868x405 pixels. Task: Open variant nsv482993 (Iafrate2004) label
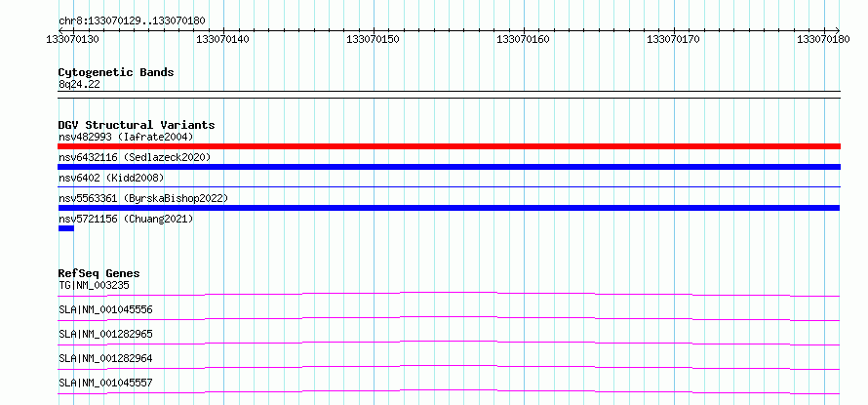pyautogui.click(x=126, y=137)
